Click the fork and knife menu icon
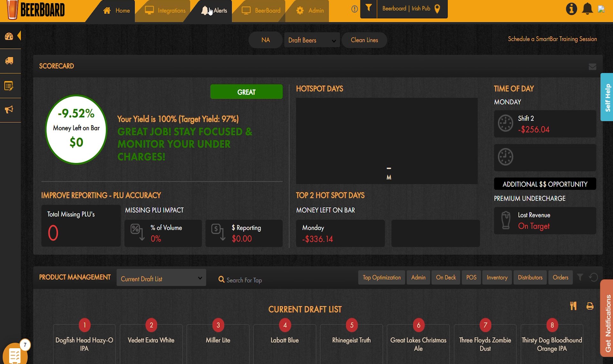 coord(573,306)
